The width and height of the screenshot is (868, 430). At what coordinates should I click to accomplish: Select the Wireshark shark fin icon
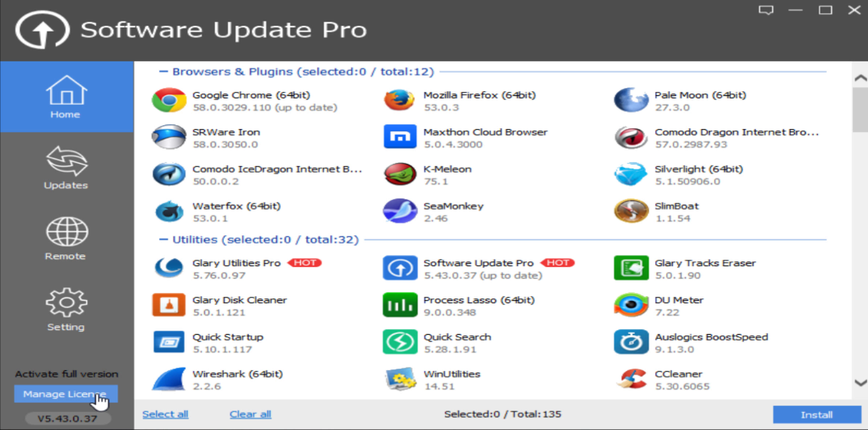click(170, 379)
